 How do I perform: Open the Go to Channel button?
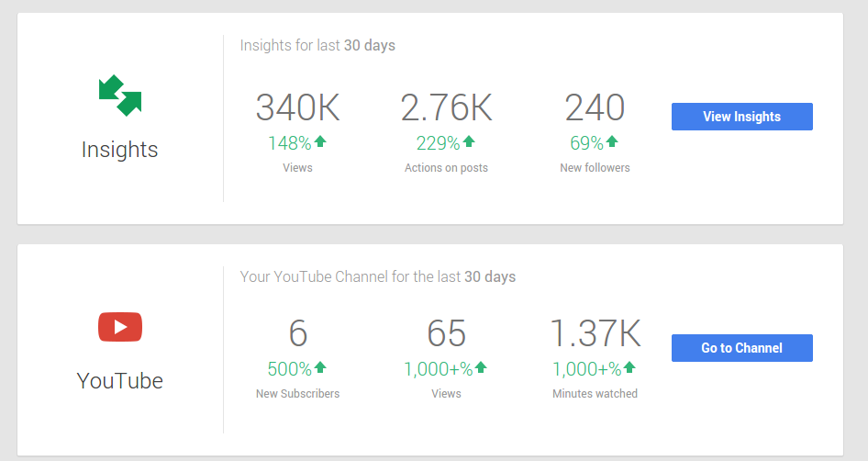(741, 348)
